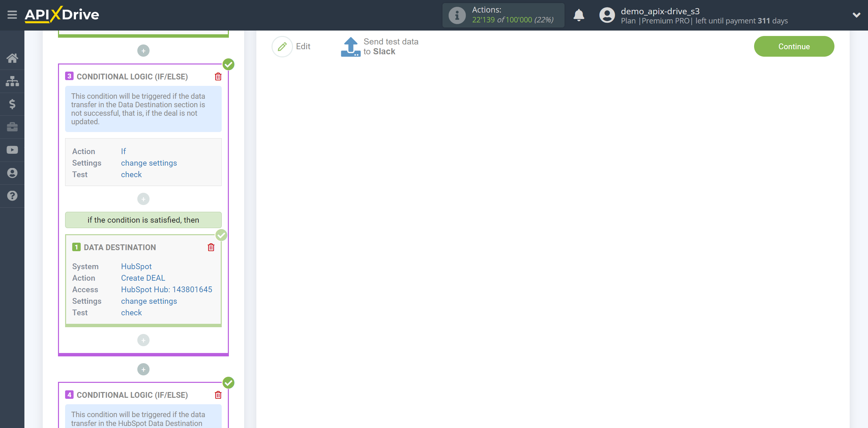Click the Conditional Logic 3 title
The width and height of the screenshot is (868, 428).
tap(132, 77)
